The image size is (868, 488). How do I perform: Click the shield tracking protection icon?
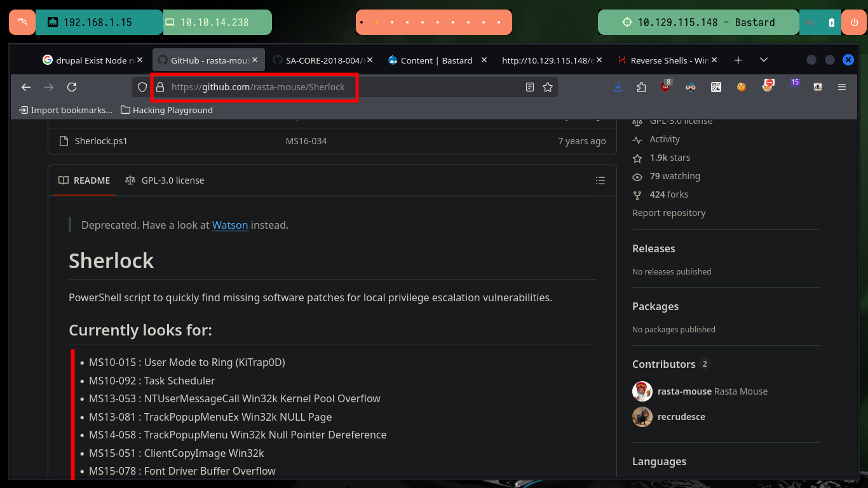click(x=142, y=87)
